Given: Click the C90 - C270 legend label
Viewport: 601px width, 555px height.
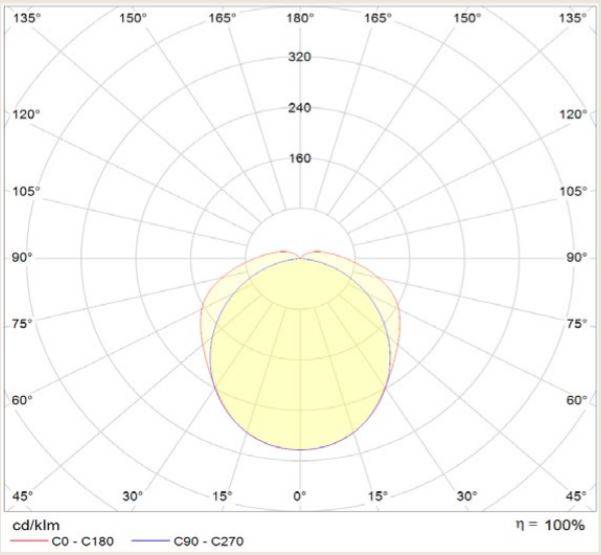Looking at the screenshot, I should pyautogui.click(x=209, y=541).
